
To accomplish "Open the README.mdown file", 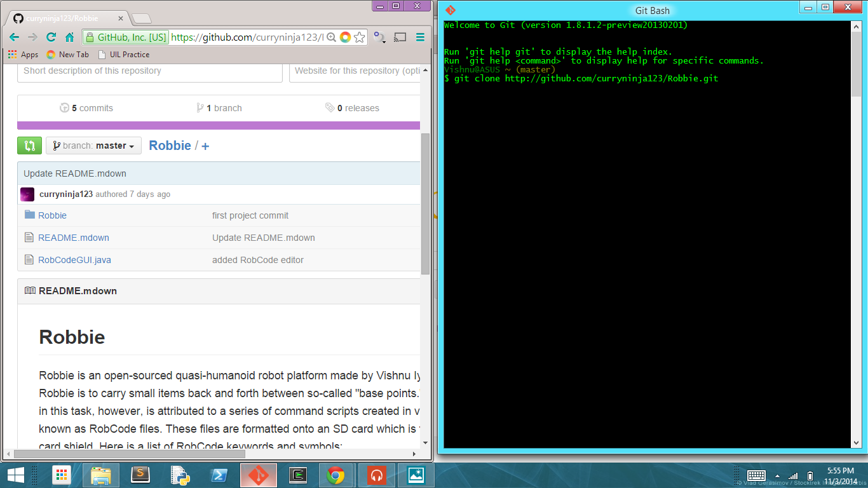I will pyautogui.click(x=74, y=238).
